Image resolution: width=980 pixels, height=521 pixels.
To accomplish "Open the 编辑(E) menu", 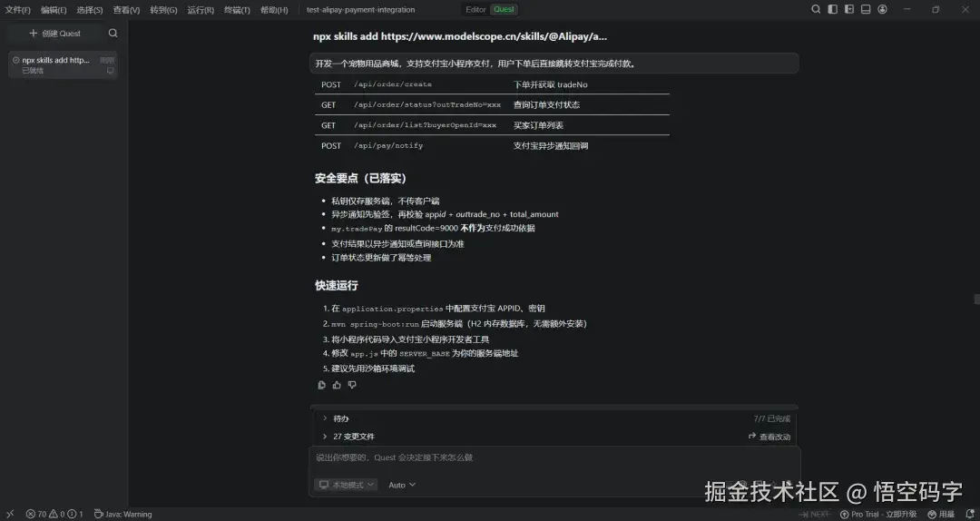I will tap(54, 10).
